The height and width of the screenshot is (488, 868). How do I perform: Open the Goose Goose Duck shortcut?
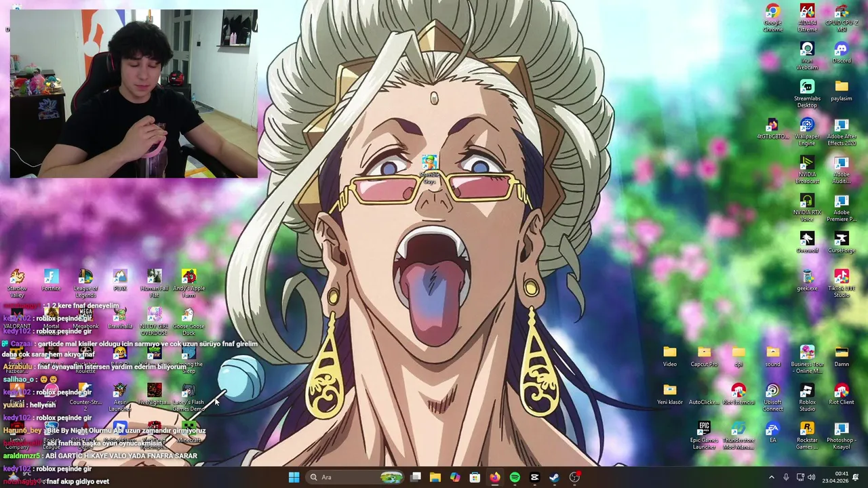click(x=189, y=322)
